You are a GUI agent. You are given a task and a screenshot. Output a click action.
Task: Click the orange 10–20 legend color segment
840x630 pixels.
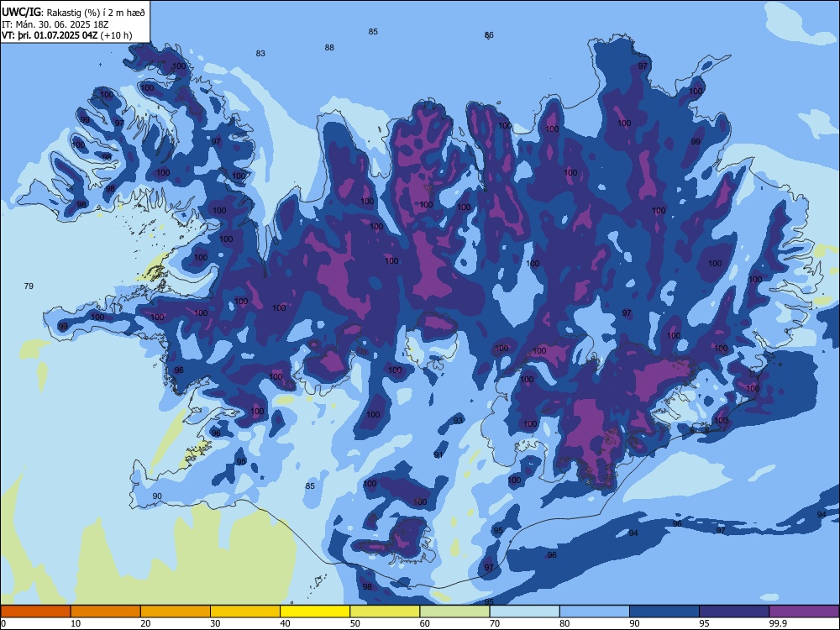point(106,612)
